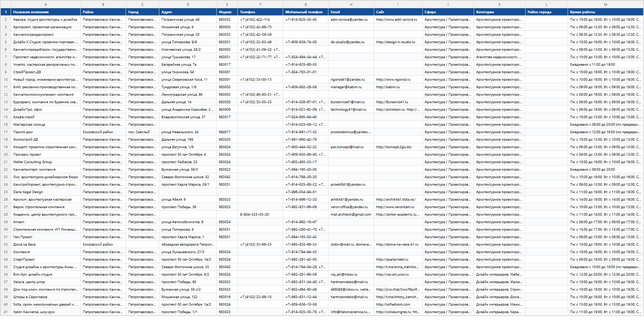
Task: Select the site cell "http://spartproekt.ru"
Action: tap(398, 259)
